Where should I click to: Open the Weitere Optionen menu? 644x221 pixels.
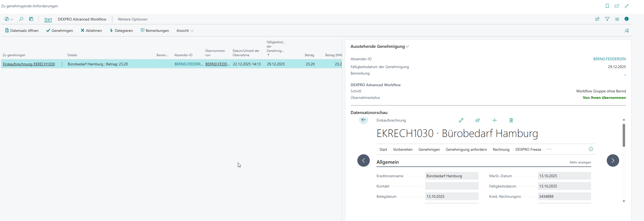coord(133,19)
